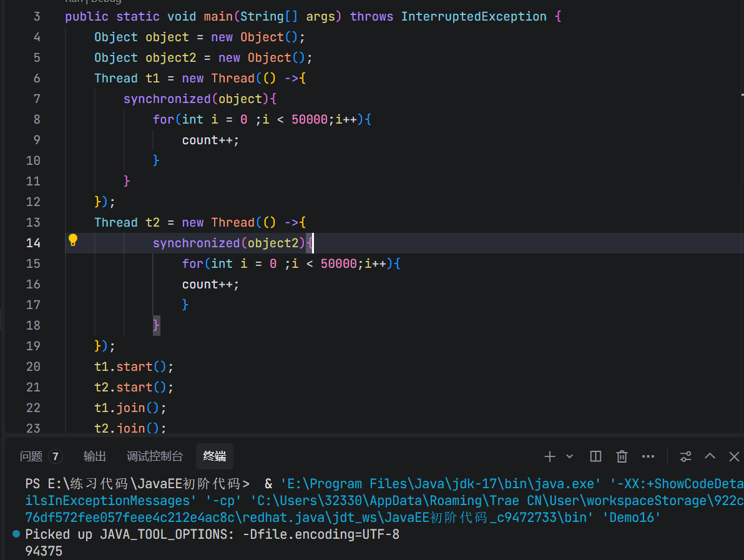The width and height of the screenshot is (744, 560).
Task: Close the bottom panel with X
Action: pos(734,456)
